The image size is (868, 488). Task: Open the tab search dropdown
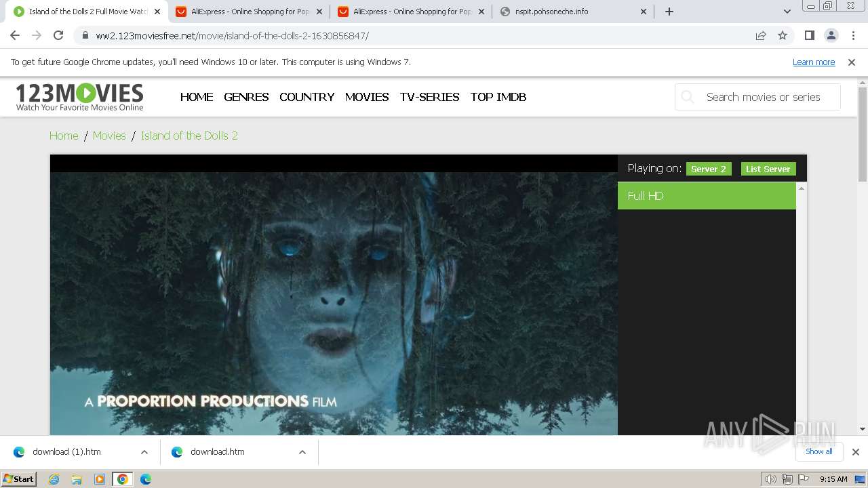pyautogui.click(x=787, y=12)
